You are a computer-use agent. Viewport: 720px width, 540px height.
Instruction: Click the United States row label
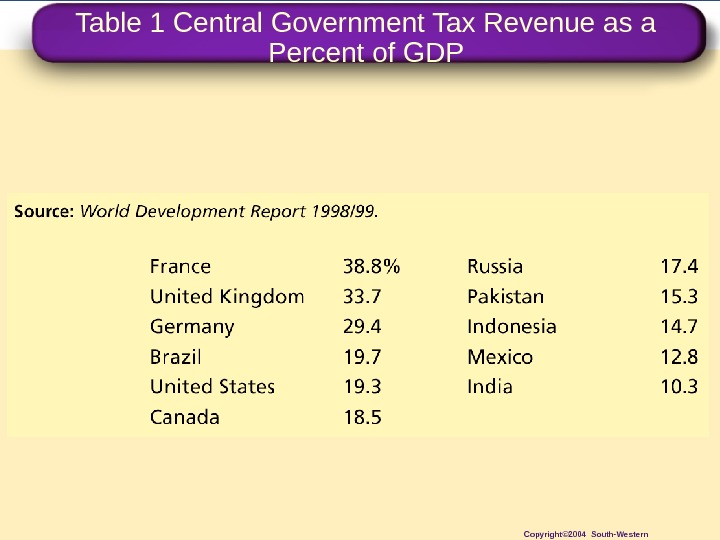213,387
